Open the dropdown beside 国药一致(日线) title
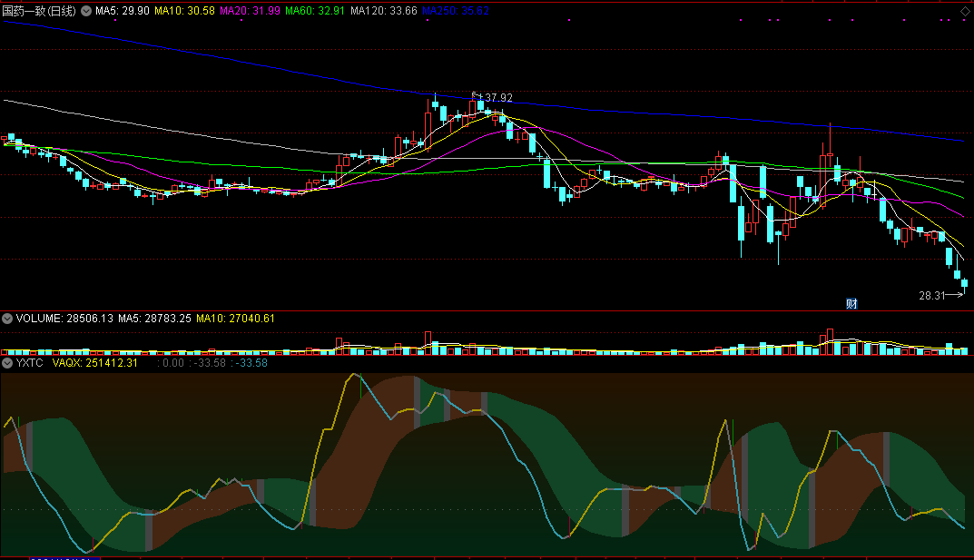Screen dimensions: 974x560 86,11
